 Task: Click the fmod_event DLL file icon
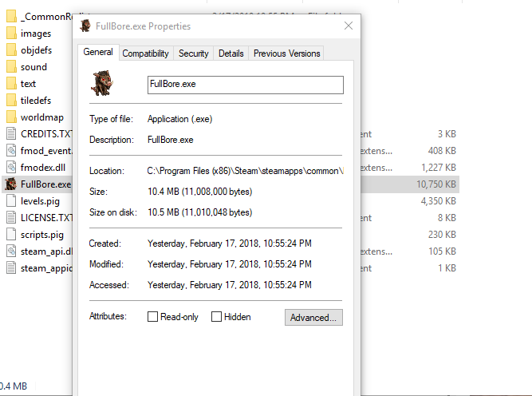click(x=11, y=150)
